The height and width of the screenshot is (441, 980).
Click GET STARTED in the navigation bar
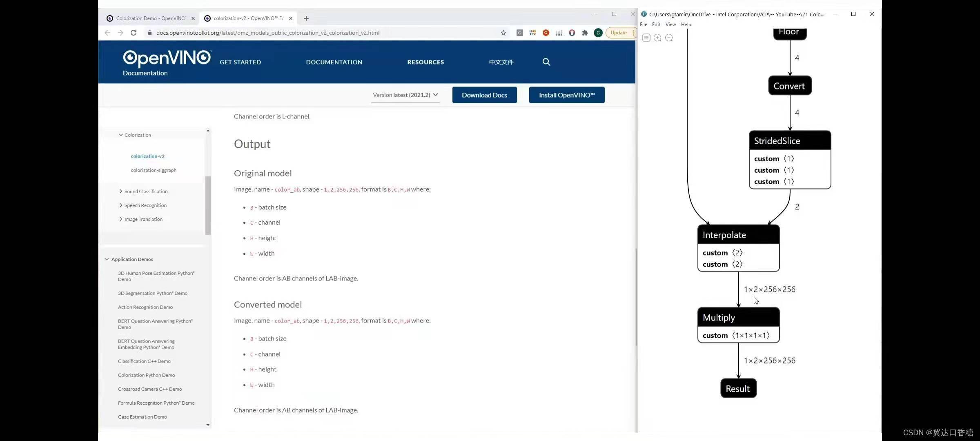click(240, 62)
